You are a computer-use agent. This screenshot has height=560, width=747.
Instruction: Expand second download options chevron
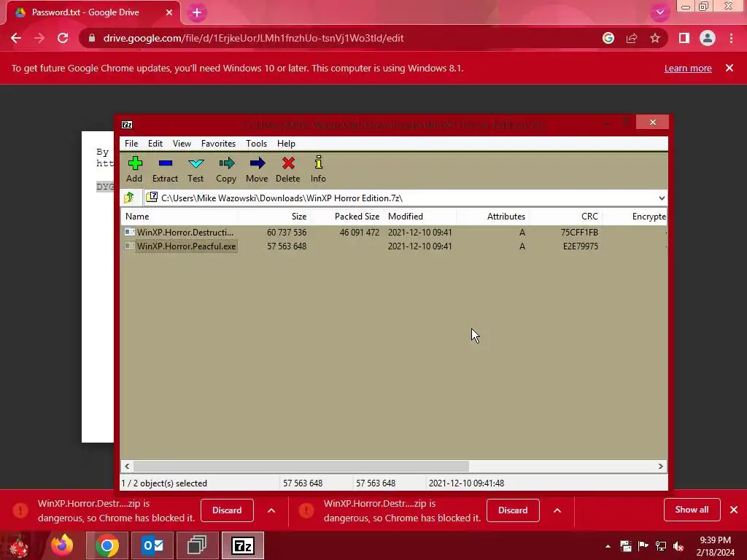[557, 510]
